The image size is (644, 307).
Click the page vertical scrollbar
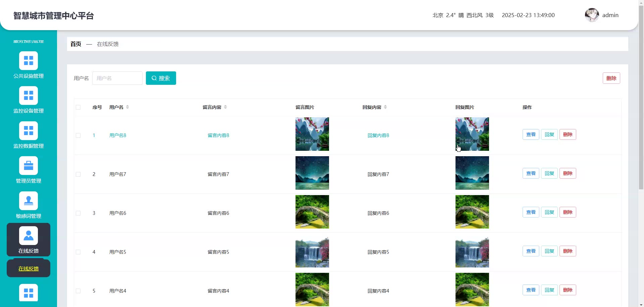(641, 97)
